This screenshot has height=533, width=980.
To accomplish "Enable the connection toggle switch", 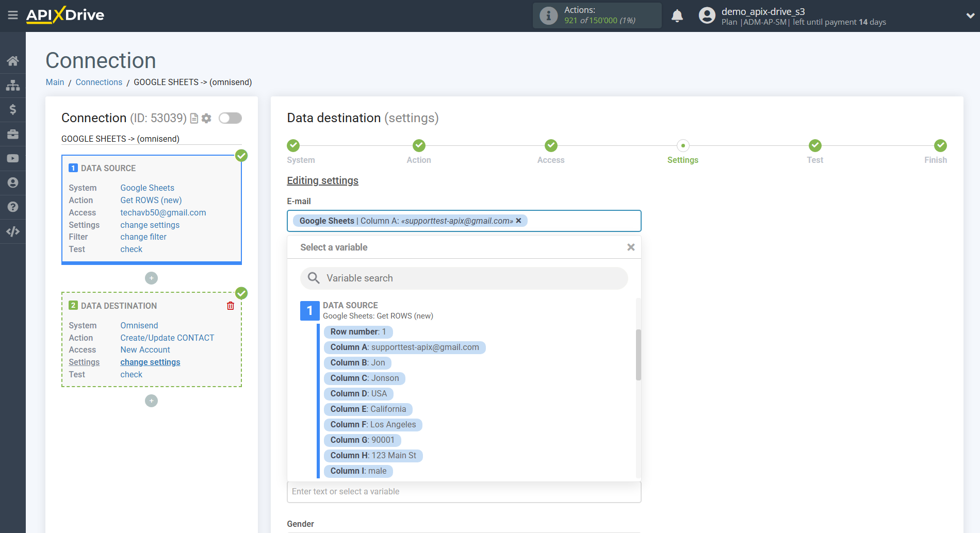I will tap(230, 118).
